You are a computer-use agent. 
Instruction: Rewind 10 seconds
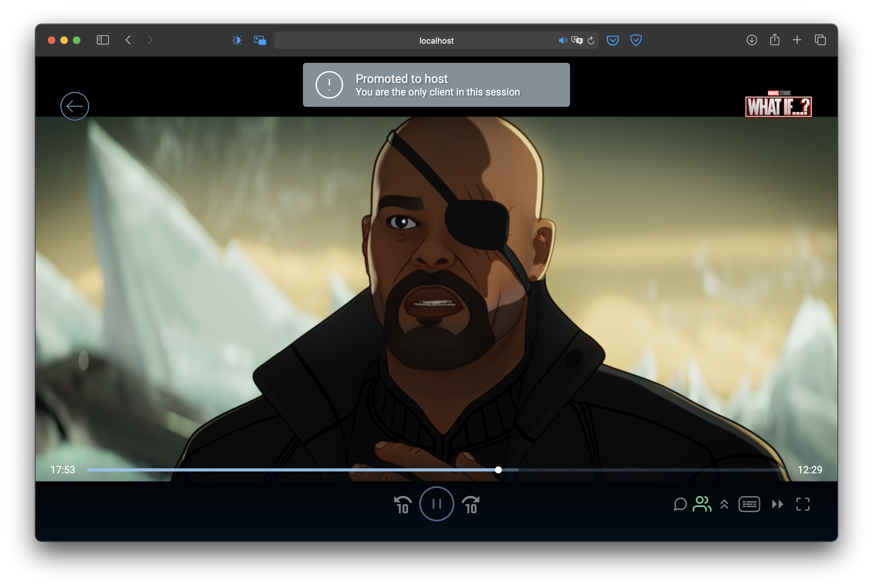coord(403,505)
